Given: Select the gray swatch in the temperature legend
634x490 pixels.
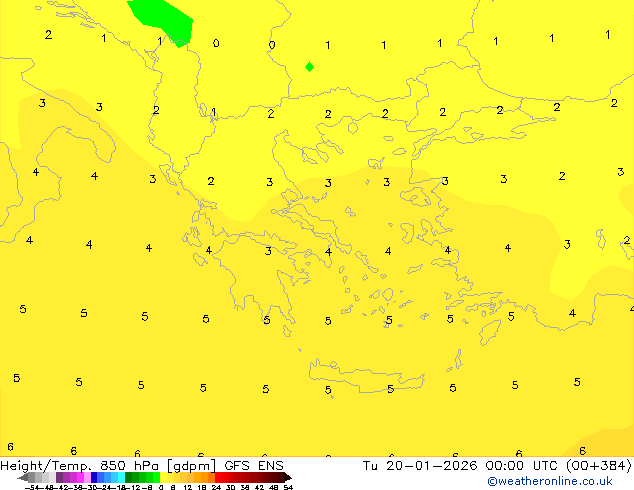Looking at the screenshot, I should pyautogui.click(x=32, y=477).
